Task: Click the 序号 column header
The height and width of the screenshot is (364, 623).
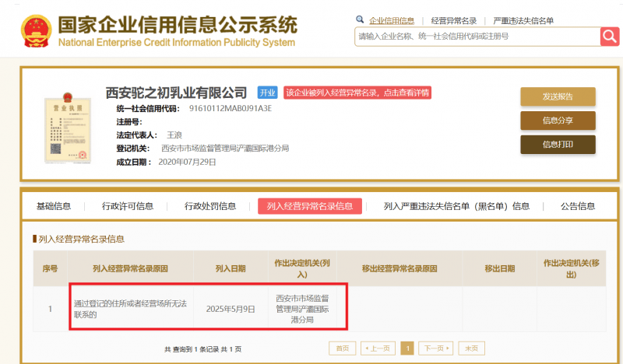Action: [50, 269]
